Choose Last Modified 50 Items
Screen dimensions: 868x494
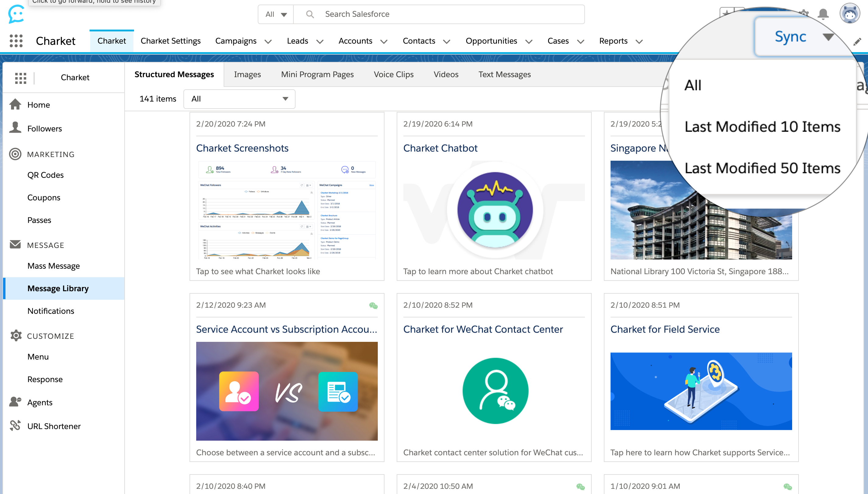(x=762, y=168)
